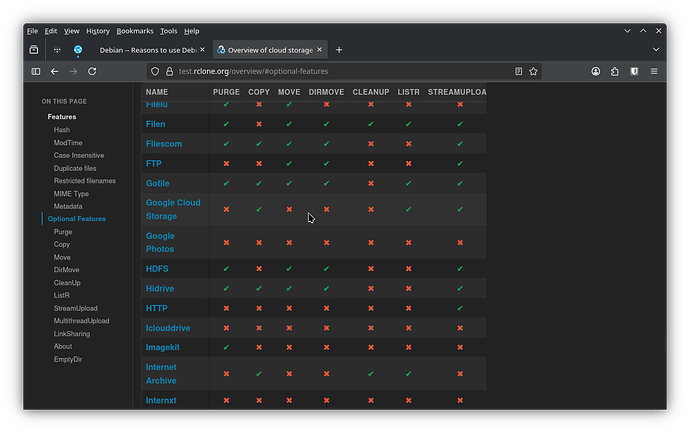
Task: Jump to DirMove sidebar link
Action: click(x=66, y=270)
